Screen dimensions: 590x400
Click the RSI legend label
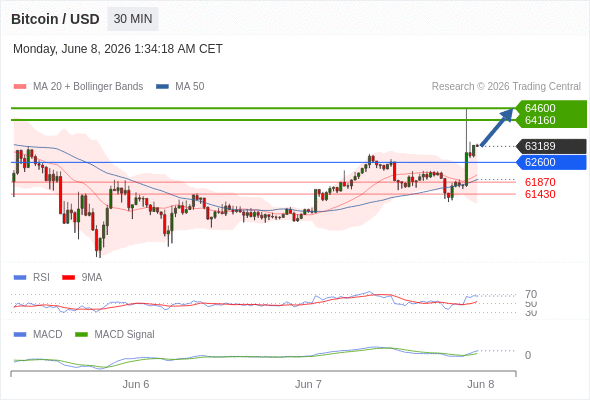(x=41, y=278)
